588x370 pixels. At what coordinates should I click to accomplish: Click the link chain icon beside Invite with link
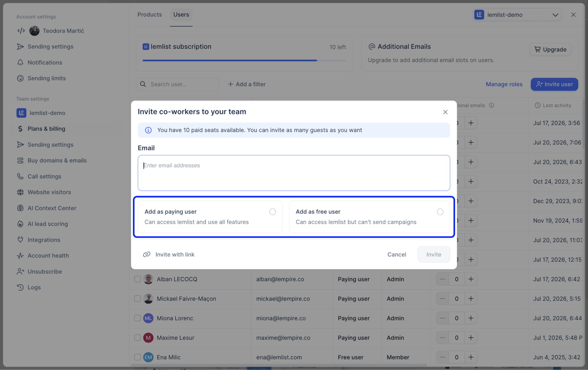[x=147, y=255]
